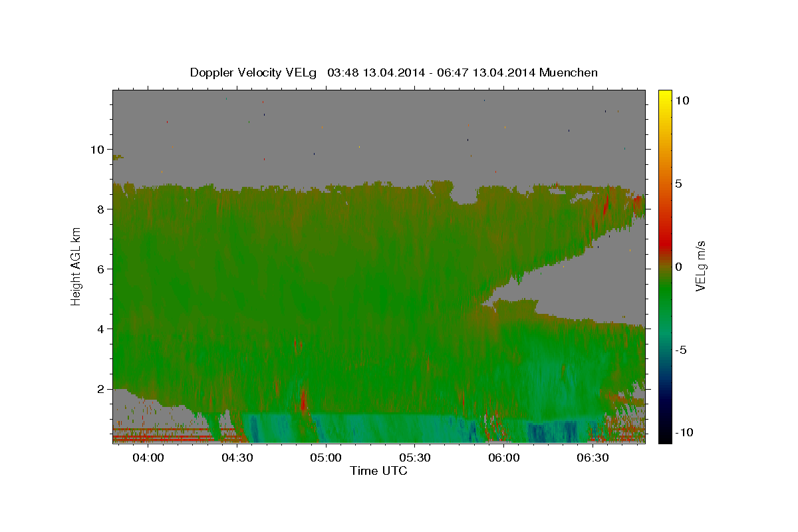The width and height of the screenshot is (798, 532).
Task: Click the "Time UTC" axis label
Action: (x=378, y=471)
